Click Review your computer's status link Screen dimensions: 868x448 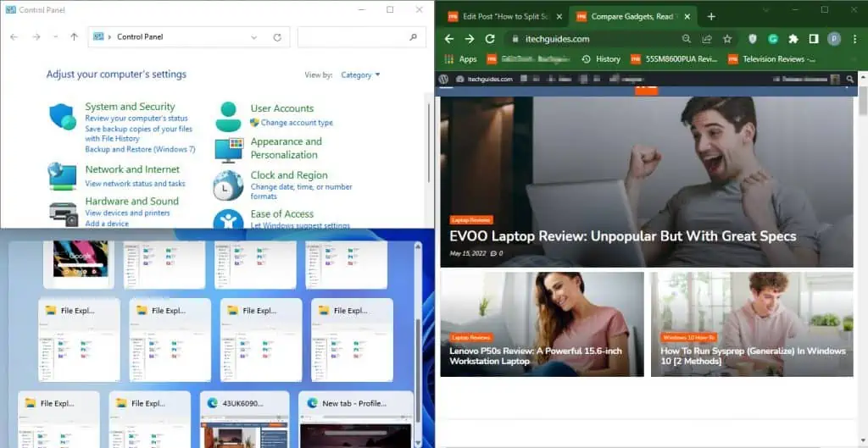pyautogui.click(x=136, y=119)
